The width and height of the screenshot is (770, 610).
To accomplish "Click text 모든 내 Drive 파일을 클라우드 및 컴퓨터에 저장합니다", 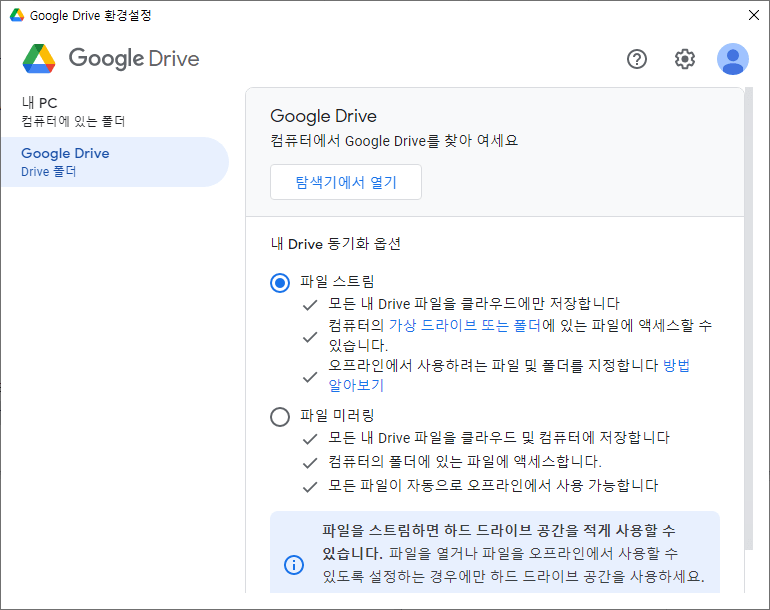I will 499,438.
